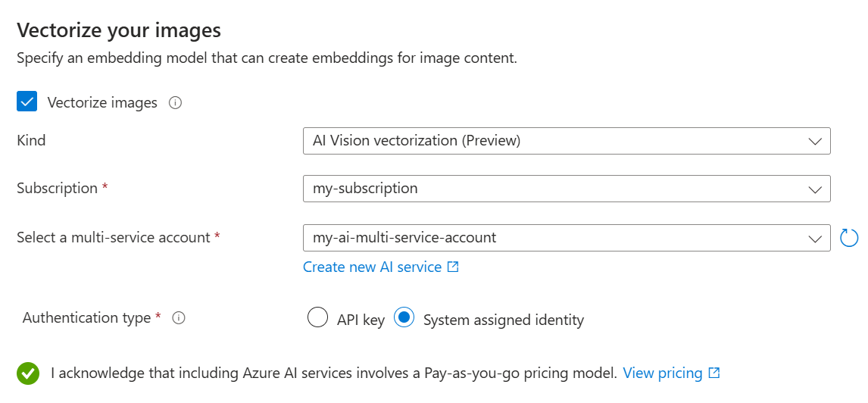Choose System assigned identity authentication
This screenshot has width=868, height=403.
pyautogui.click(x=404, y=318)
